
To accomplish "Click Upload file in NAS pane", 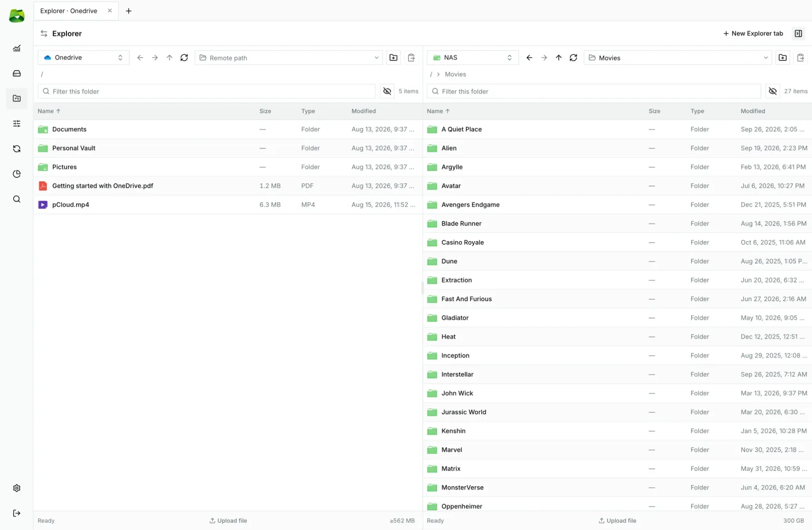I will (x=618, y=521).
